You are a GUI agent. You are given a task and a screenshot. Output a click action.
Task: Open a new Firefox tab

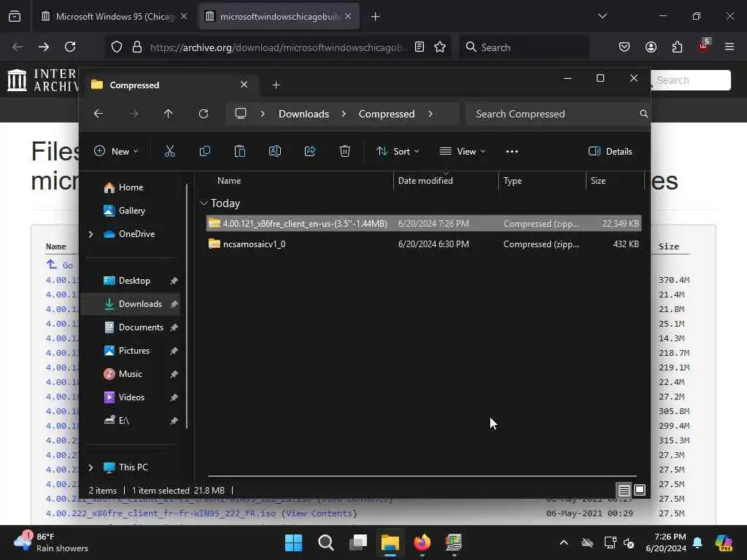(375, 17)
